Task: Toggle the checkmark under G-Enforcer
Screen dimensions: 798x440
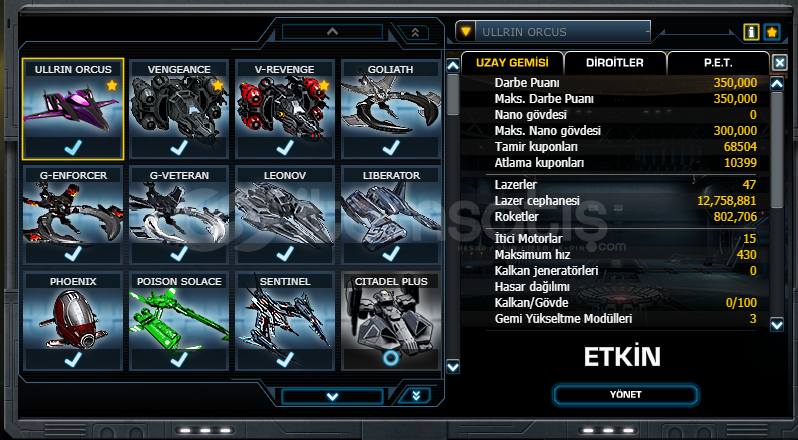Action: click(73, 253)
